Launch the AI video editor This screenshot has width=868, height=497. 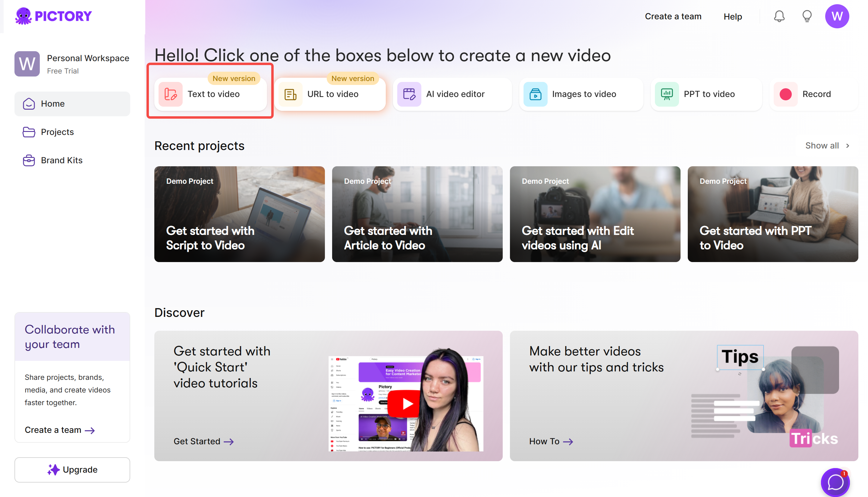click(x=452, y=94)
